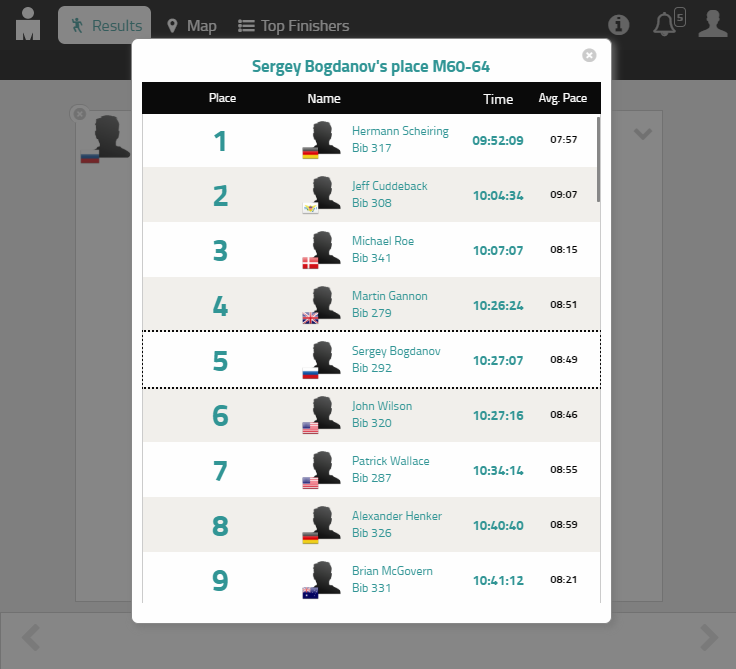736x669 pixels.
Task: Expand the athlete card chevron
Action: 642,134
